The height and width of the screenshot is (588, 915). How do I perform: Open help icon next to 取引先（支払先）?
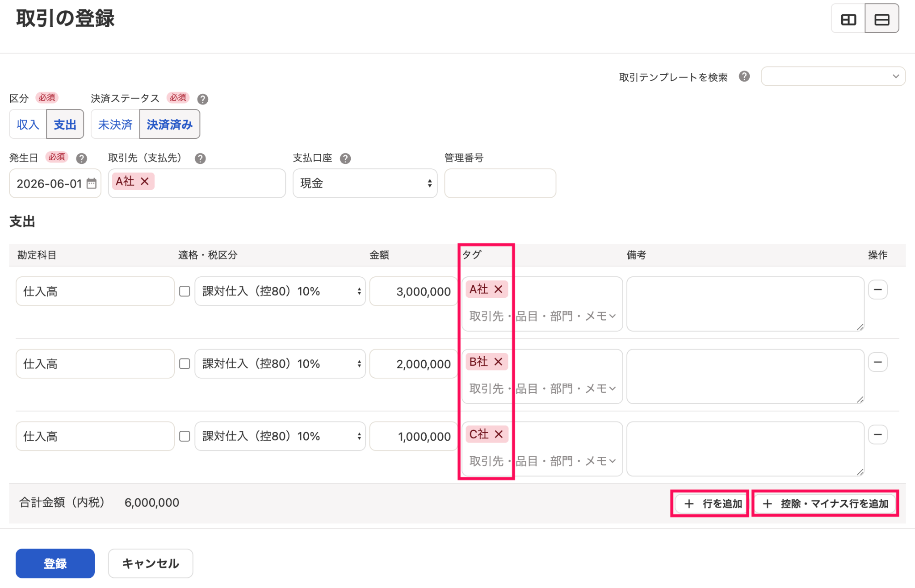[x=200, y=158]
